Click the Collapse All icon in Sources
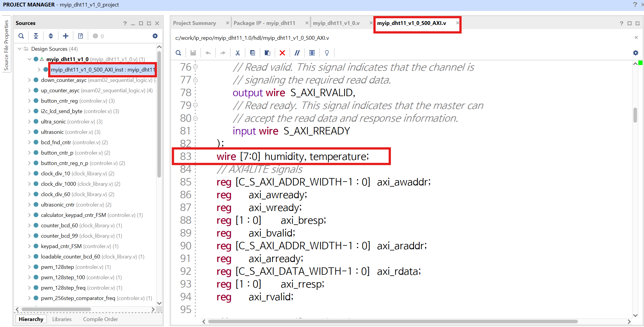The width and height of the screenshot is (644, 327). [x=36, y=36]
